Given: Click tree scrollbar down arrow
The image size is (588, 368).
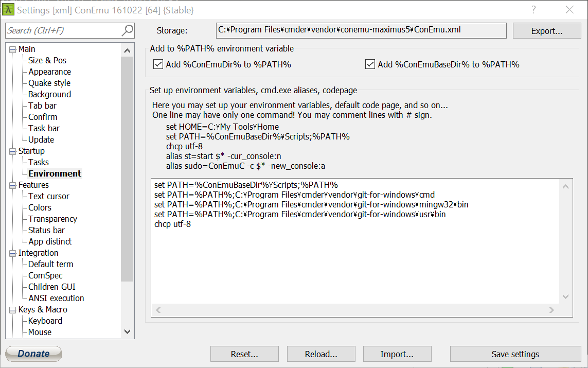Looking at the screenshot, I should point(127,331).
